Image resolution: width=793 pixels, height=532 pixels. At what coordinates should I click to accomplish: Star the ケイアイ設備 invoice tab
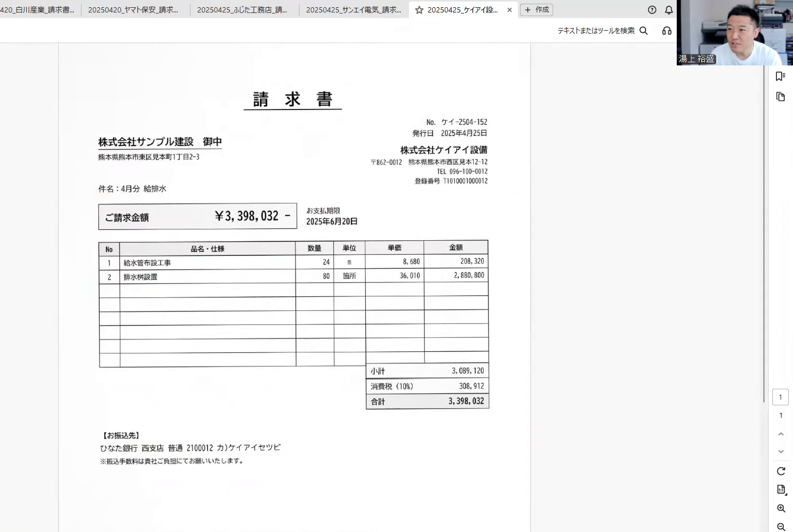(419, 10)
